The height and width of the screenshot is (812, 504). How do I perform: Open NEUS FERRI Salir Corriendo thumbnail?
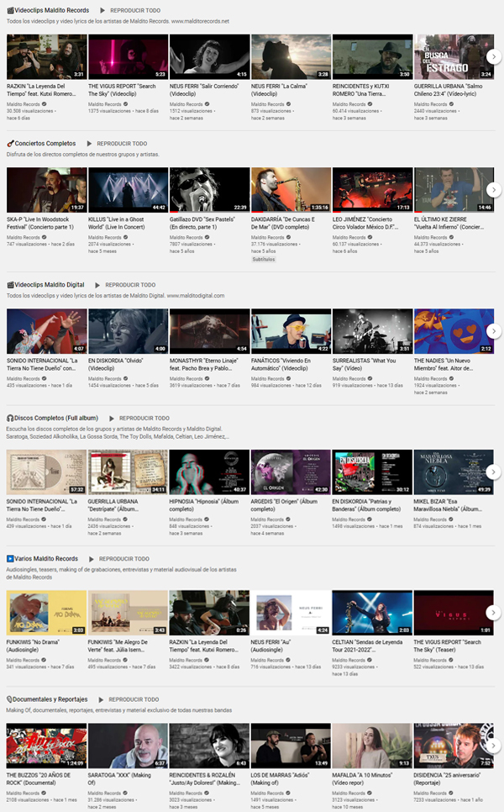pyautogui.click(x=209, y=56)
